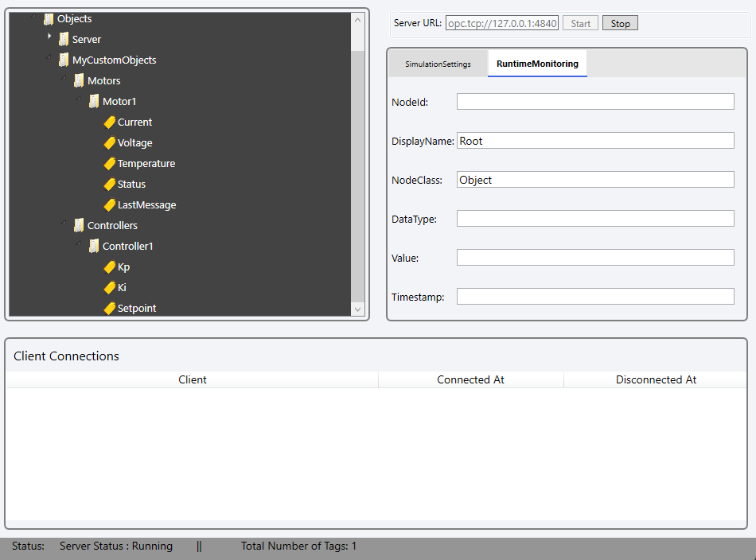This screenshot has height=560, width=756.
Task: Click the Voltage tag icon
Action: [x=110, y=143]
